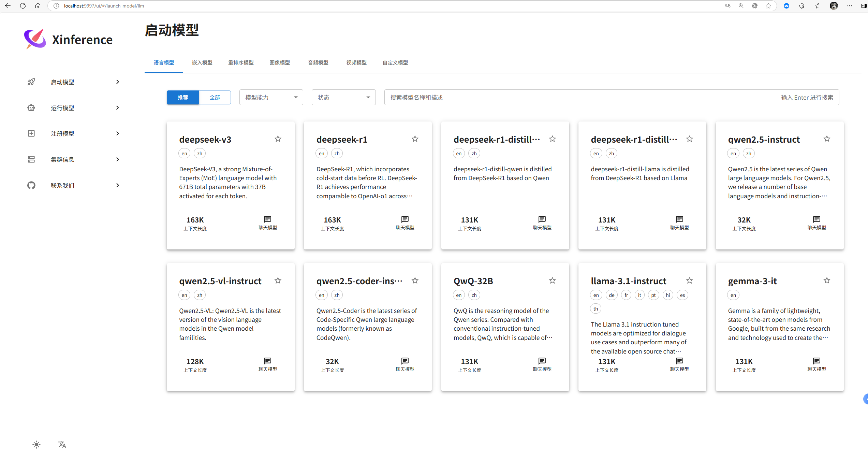
Task: Star the qwen2.5-instruct model card
Action: pyautogui.click(x=827, y=139)
